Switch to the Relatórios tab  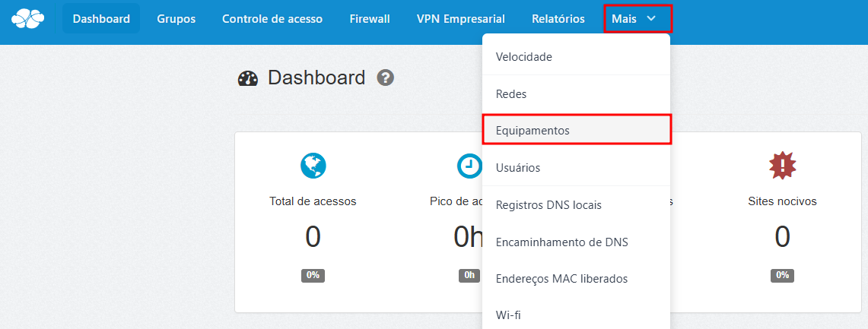click(558, 19)
